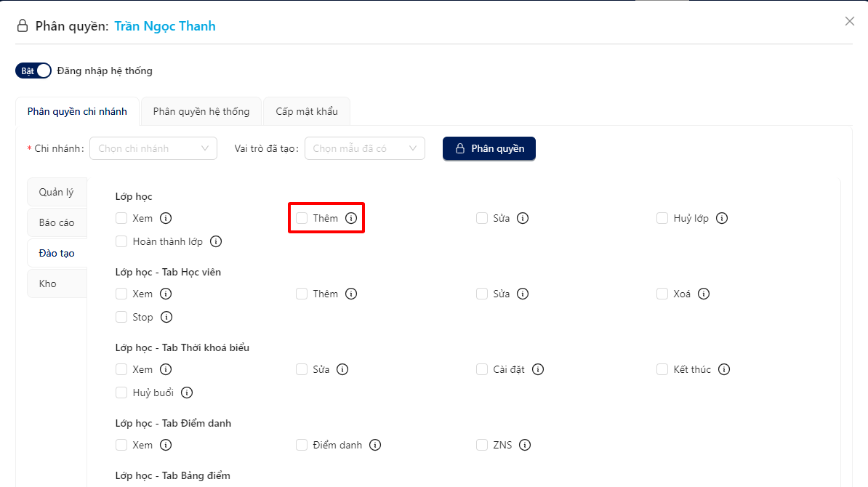Show info for Huỷ buổi permission
Screen dimensions: 868x487
point(187,393)
